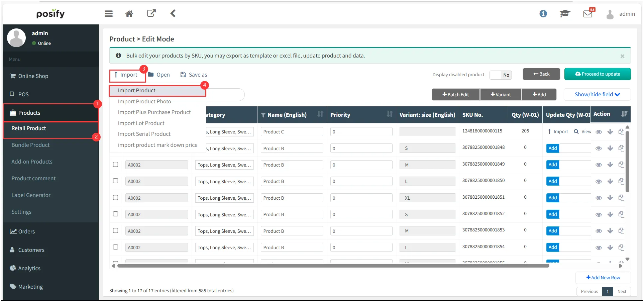
Task: Go to home via house icon
Action: (x=129, y=14)
